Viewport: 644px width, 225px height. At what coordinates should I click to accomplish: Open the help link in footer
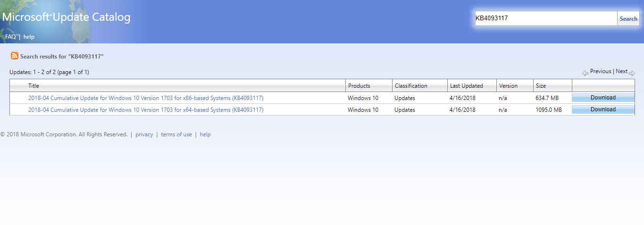coord(205,134)
